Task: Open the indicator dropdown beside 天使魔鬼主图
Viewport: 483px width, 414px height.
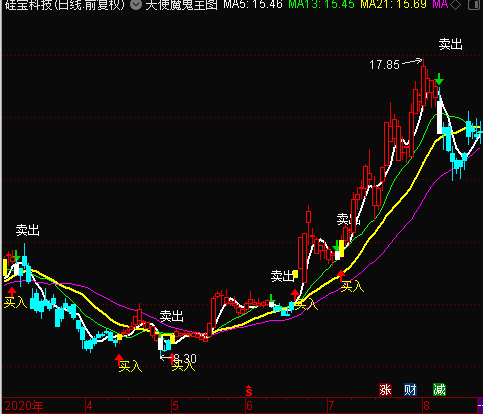Action: tap(136, 5)
